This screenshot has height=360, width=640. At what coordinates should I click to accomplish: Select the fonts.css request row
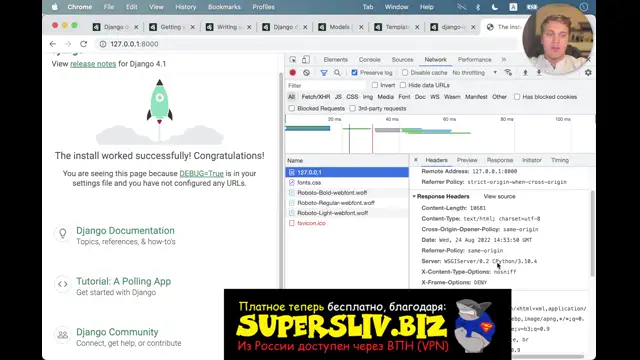click(x=347, y=182)
